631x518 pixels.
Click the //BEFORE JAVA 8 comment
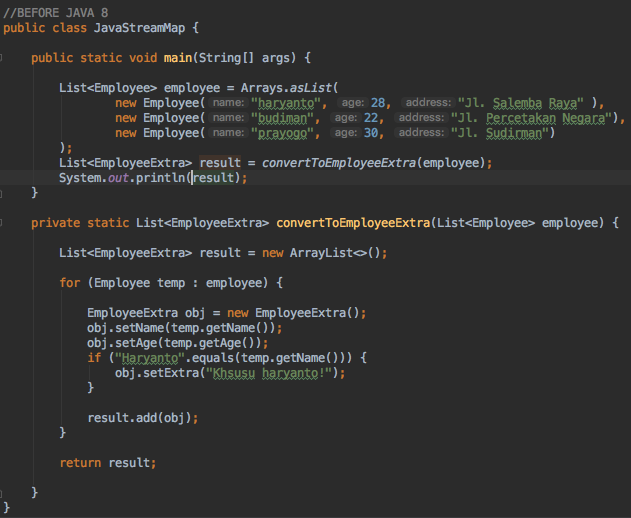tap(56, 13)
